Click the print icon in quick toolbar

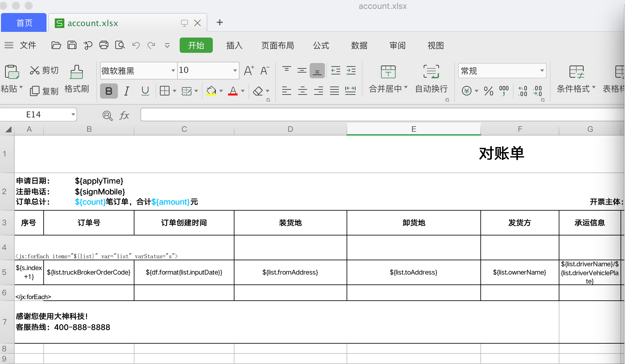[x=104, y=45]
